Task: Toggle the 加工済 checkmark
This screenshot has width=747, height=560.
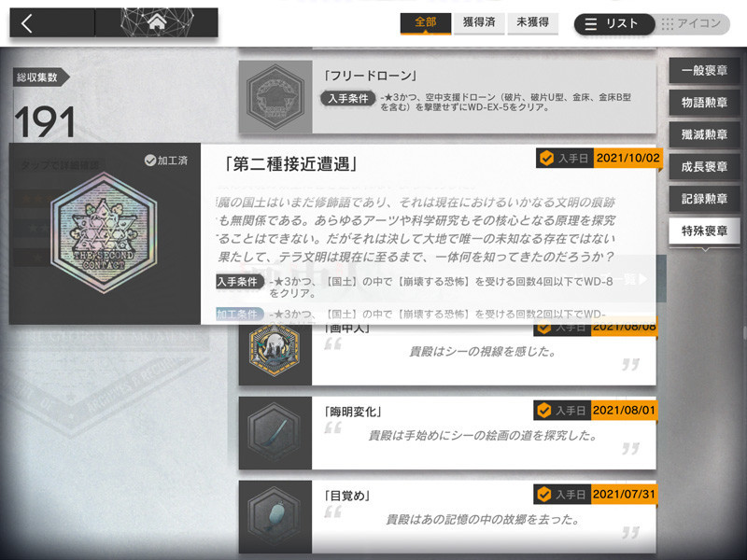Action: coord(150,161)
